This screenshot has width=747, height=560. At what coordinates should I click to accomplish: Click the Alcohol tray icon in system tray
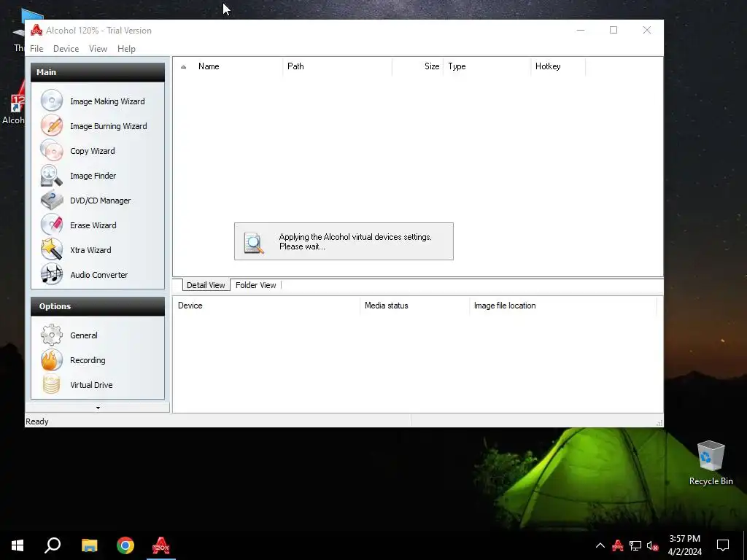[617, 545]
